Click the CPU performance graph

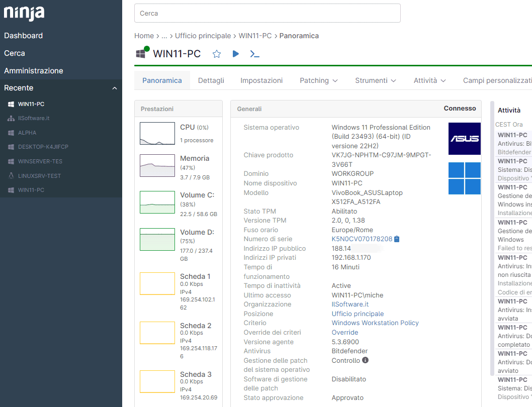coord(157,134)
